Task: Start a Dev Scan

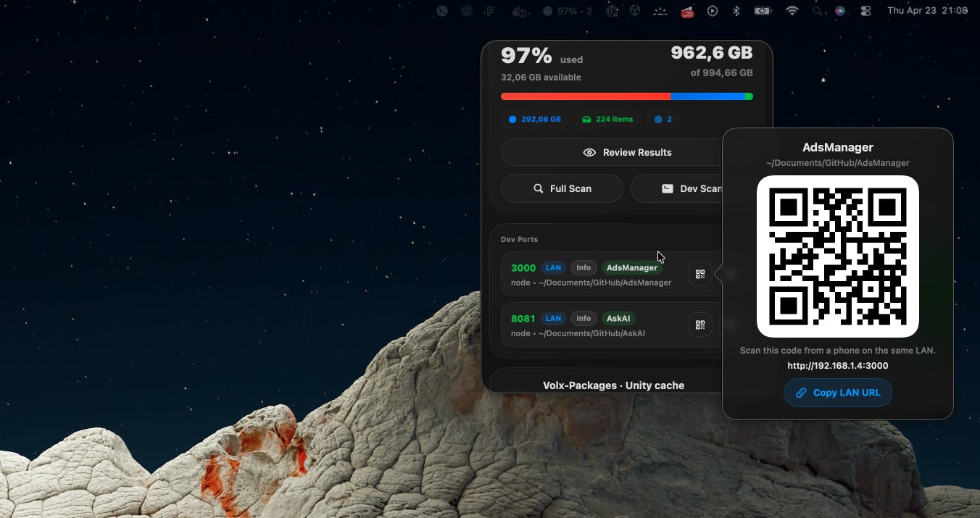Action: 692,188
